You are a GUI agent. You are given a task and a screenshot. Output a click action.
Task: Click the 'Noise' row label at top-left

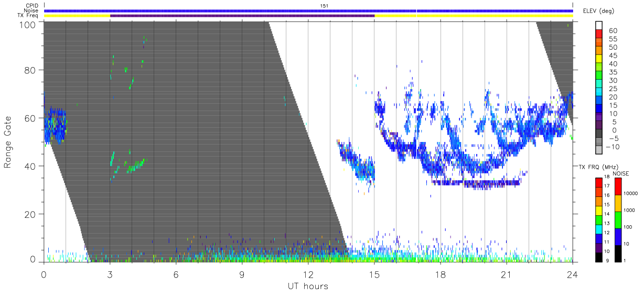(x=31, y=10)
